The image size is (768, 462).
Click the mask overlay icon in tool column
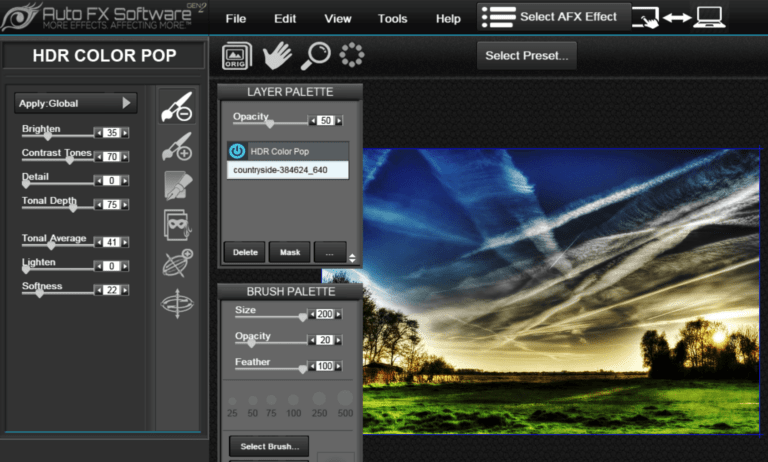click(x=177, y=226)
